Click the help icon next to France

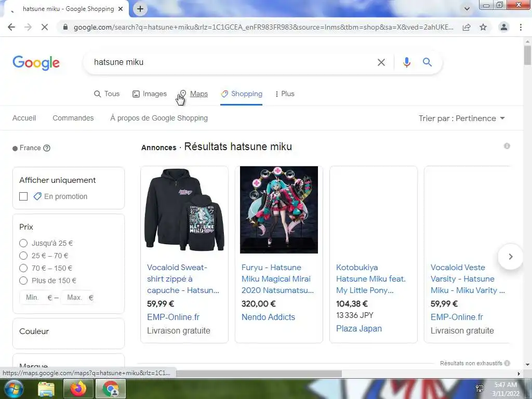point(47,148)
